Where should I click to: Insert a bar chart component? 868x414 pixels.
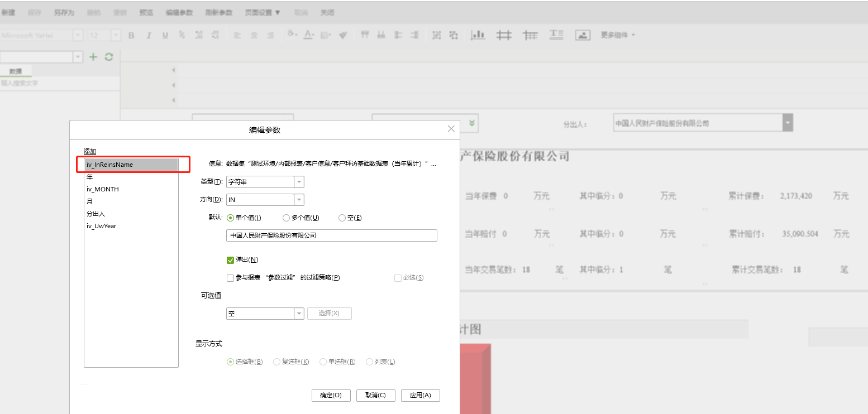point(478,35)
